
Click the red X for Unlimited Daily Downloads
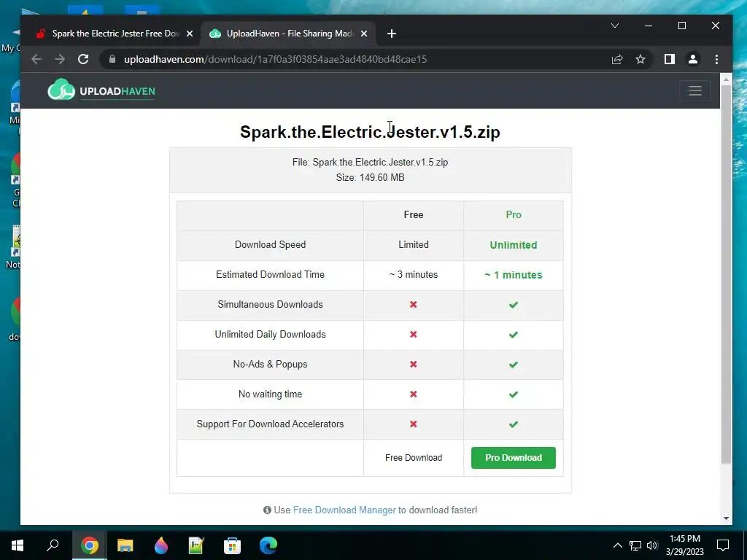pos(414,334)
